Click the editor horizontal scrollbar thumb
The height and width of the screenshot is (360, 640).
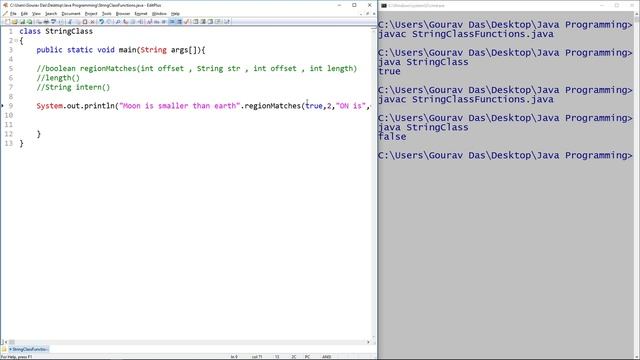(12, 342)
